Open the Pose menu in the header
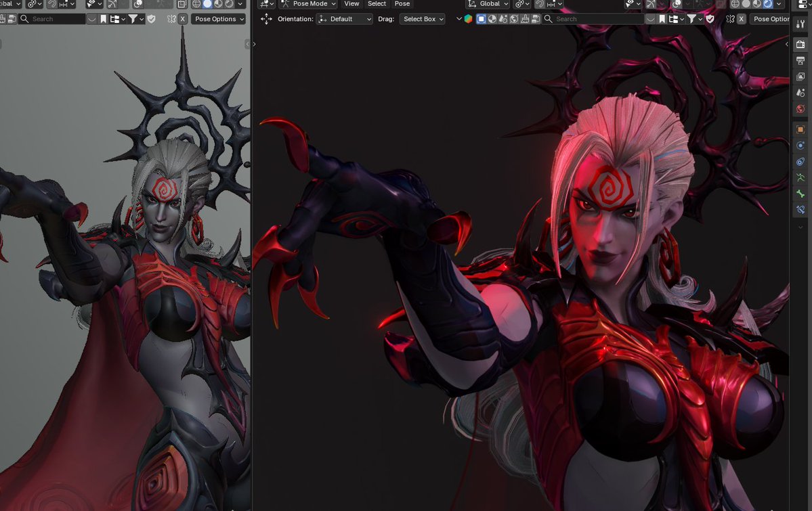The image size is (812, 511). [402, 4]
